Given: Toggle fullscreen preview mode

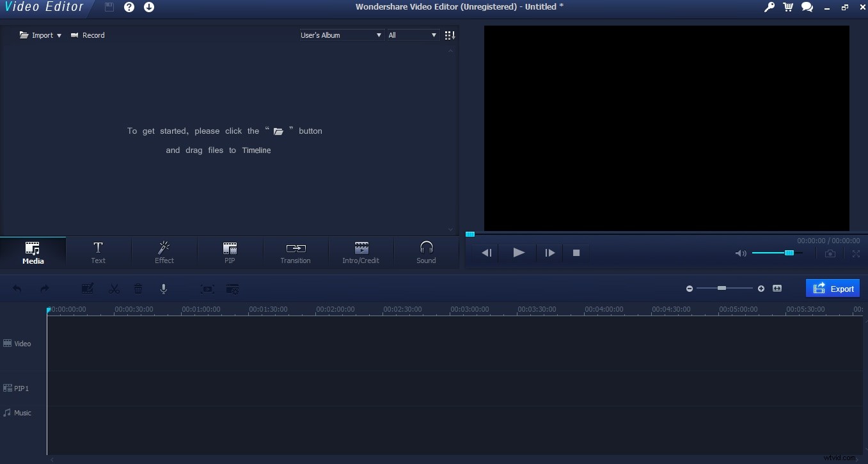Looking at the screenshot, I should tap(856, 253).
